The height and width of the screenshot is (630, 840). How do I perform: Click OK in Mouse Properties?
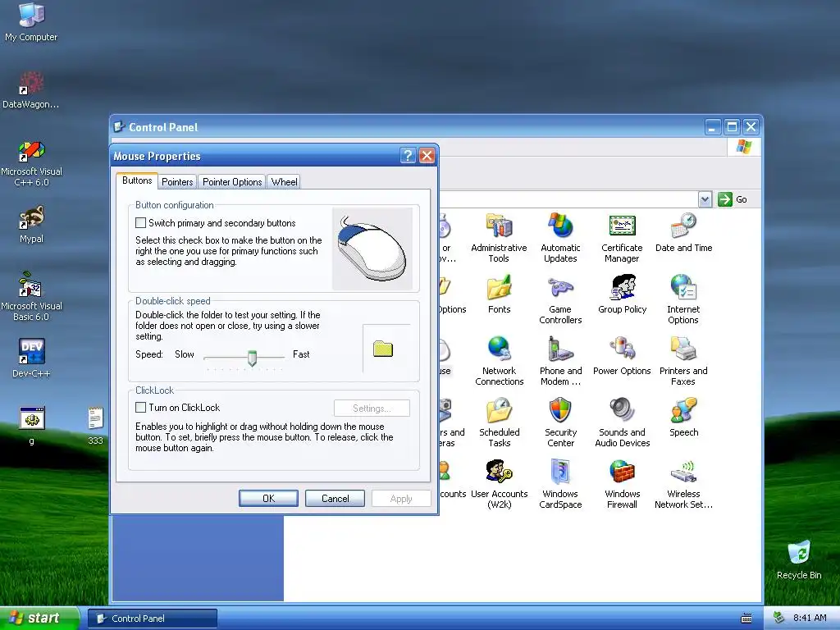point(268,498)
